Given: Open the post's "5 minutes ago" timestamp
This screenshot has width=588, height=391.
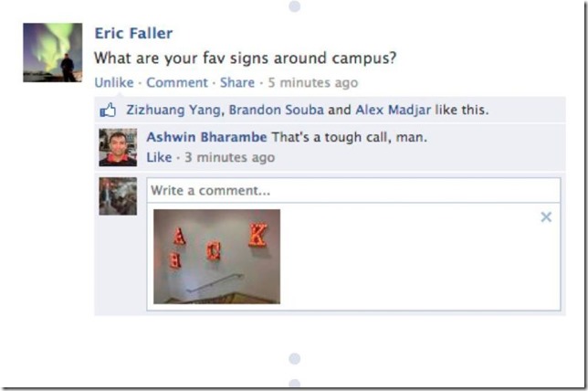Looking at the screenshot, I should click(312, 83).
